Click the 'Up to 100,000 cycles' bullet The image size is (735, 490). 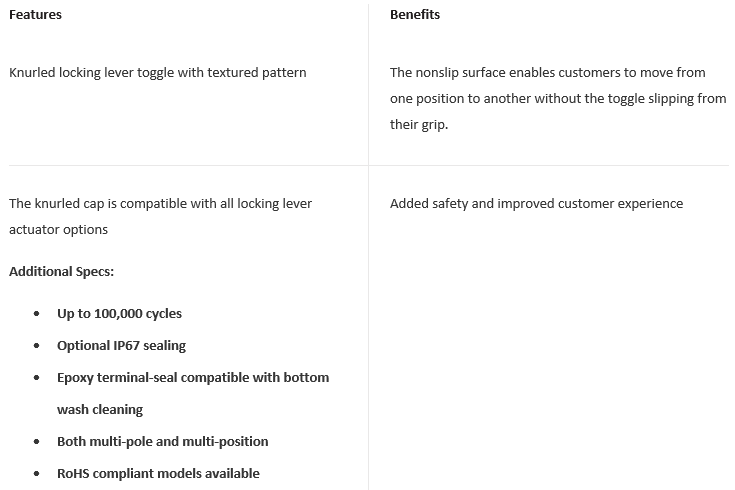120,313
